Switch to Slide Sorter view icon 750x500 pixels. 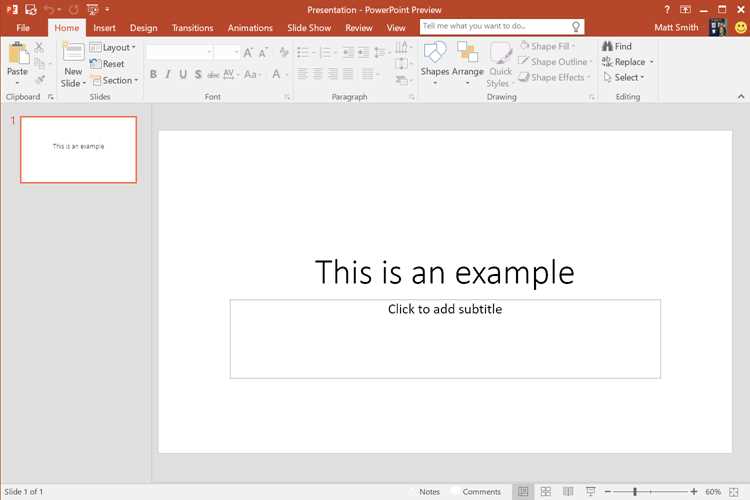coord(546,491)
